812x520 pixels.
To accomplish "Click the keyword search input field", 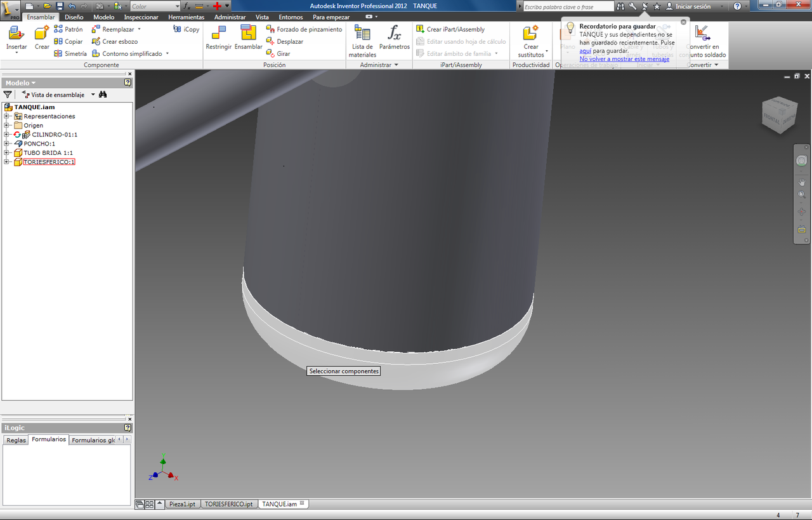I will click(568, 6).
